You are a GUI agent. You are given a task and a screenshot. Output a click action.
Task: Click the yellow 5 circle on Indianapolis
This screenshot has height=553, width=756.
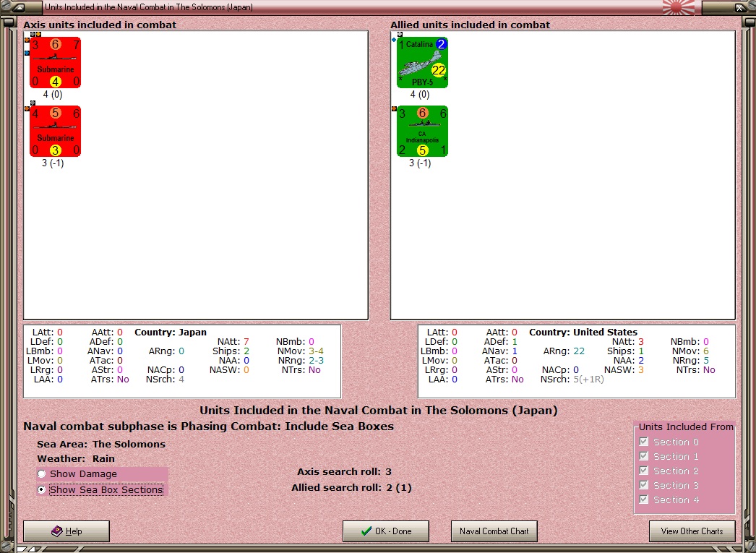click(422, 150)
